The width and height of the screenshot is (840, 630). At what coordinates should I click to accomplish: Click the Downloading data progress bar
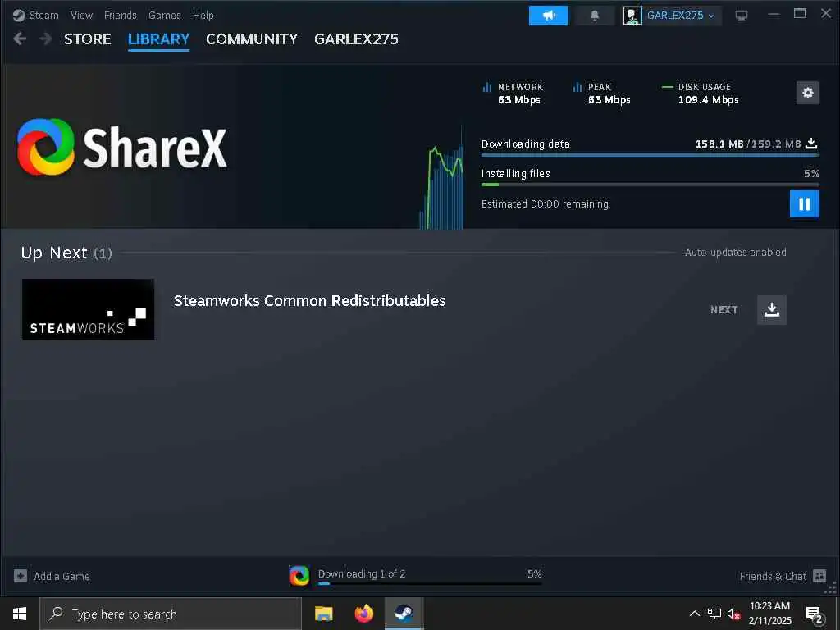coord(650,155)
